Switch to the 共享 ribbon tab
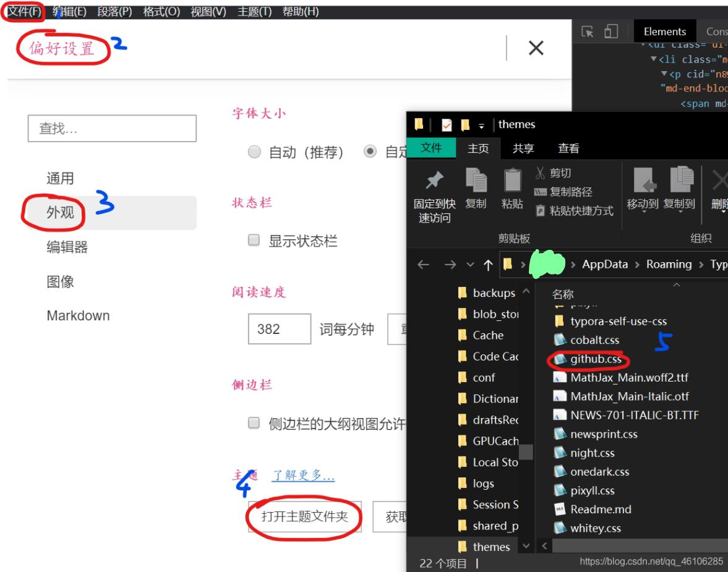The image size is (728, 572). (523, 148)
